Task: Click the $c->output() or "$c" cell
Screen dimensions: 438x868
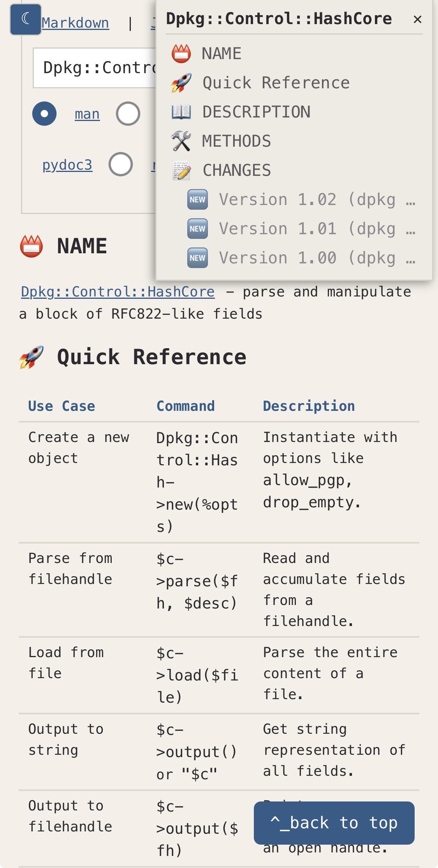Action: tap(197, 752)
